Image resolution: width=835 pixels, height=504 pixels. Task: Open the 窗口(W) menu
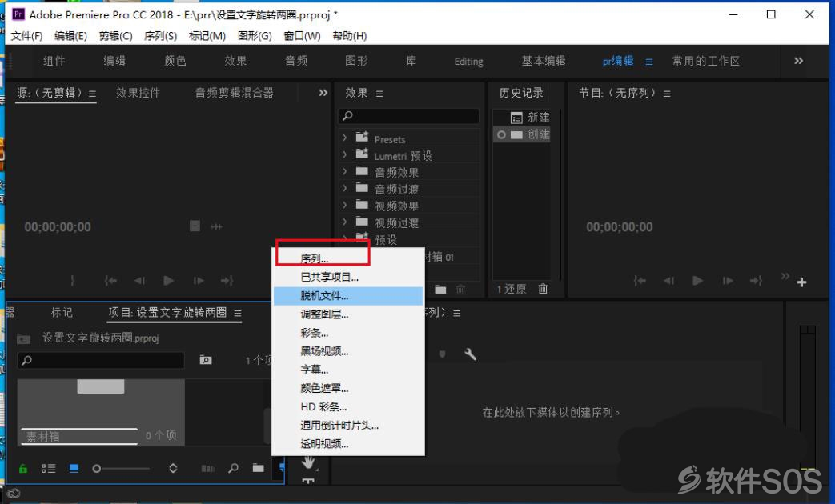coord(302,36)
